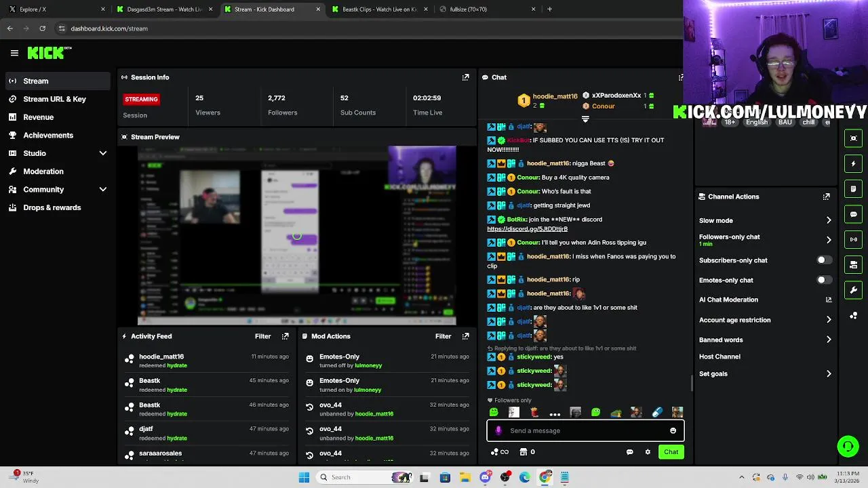Open chat settings gear icon
The width and height of the screenshot is (868, 488).
click(x=648, y=452)
